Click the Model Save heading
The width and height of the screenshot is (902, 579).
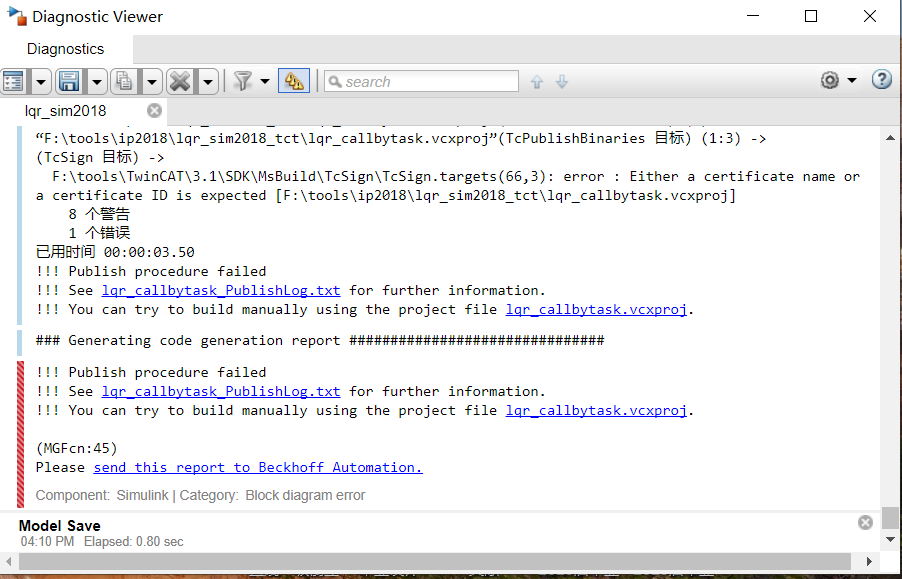pyautogui.click(x=59, y=526)
